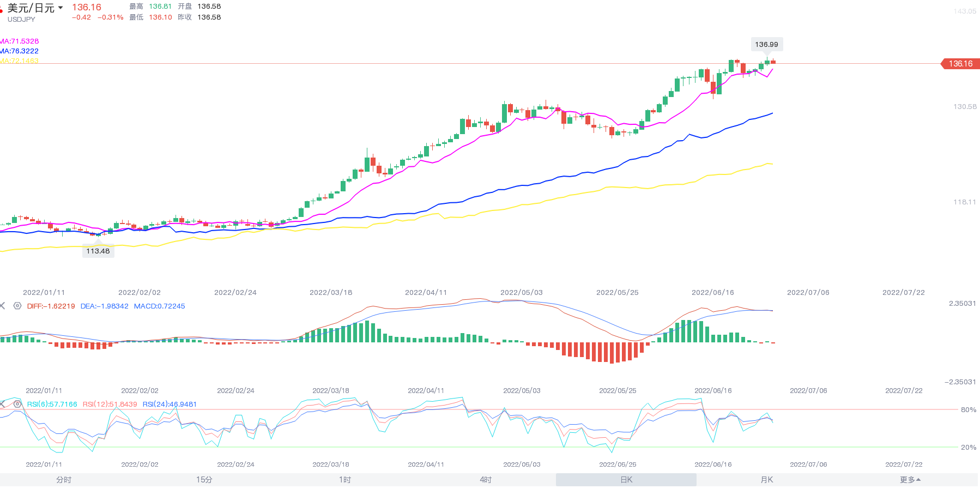Select the 日K daily candlestick tab
Screen dimensions: 980x489
pos(626,480)
